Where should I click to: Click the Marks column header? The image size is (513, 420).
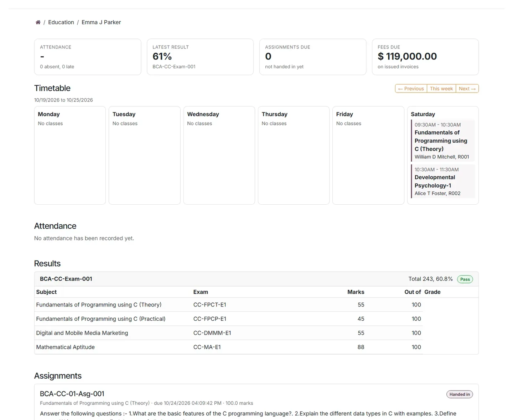tap(356, 292)
